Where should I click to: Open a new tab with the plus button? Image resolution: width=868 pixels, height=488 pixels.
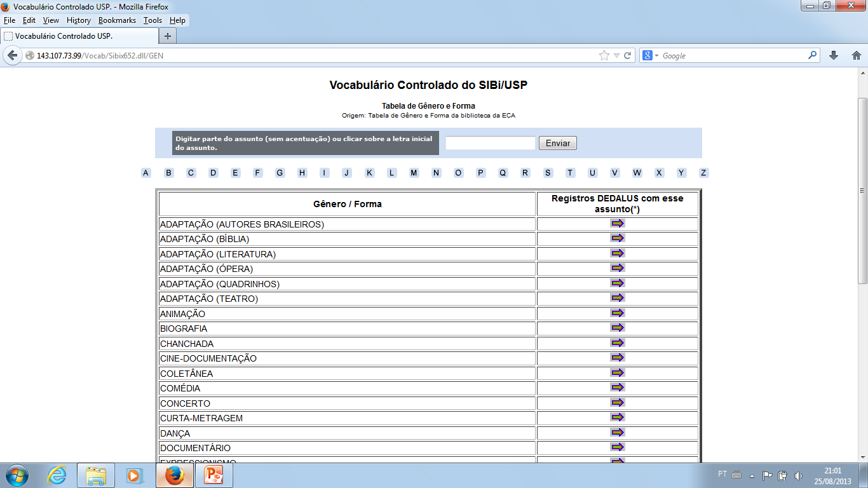pos(168,36)
